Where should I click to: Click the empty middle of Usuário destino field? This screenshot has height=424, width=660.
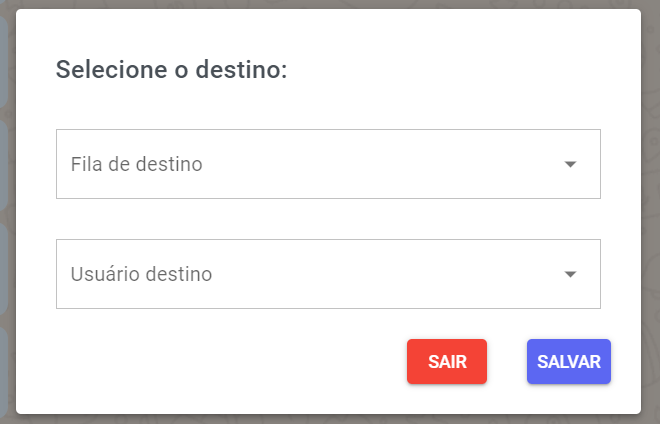[380, 274]
